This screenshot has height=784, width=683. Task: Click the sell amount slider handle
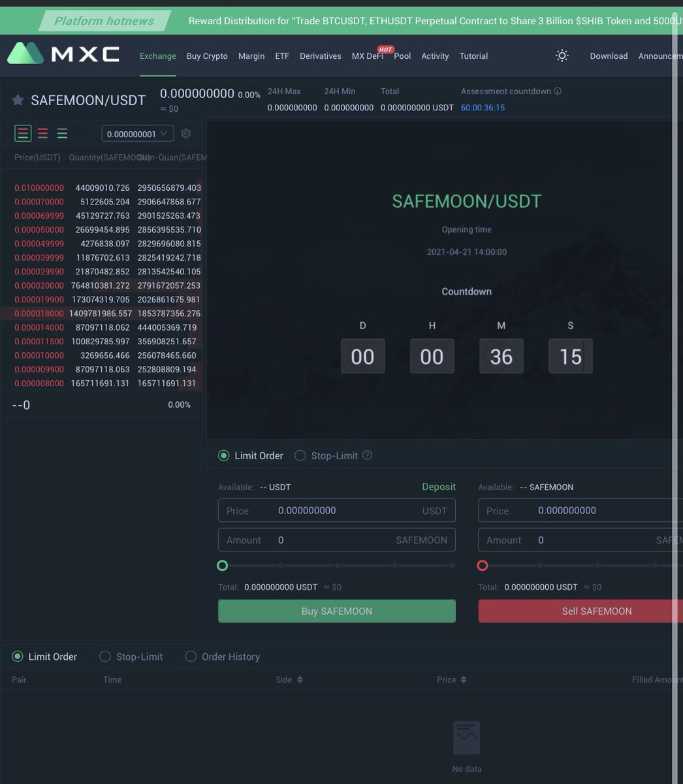483,565
